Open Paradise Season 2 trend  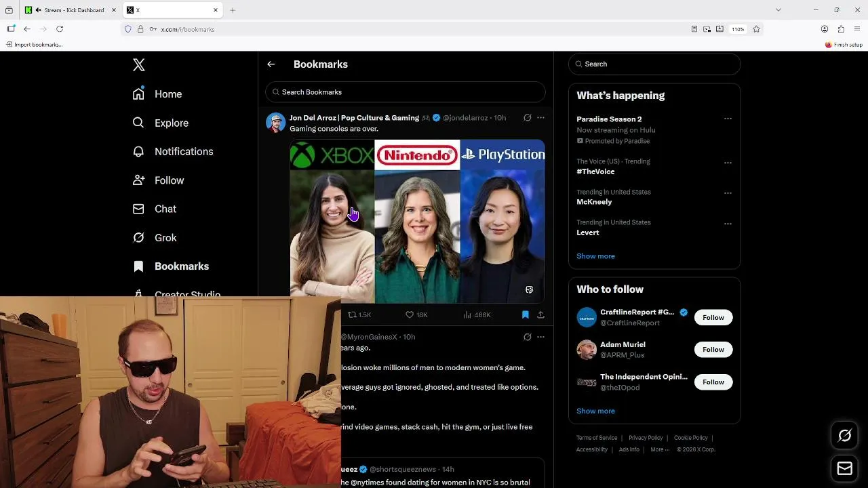click(x=609, y=119)
